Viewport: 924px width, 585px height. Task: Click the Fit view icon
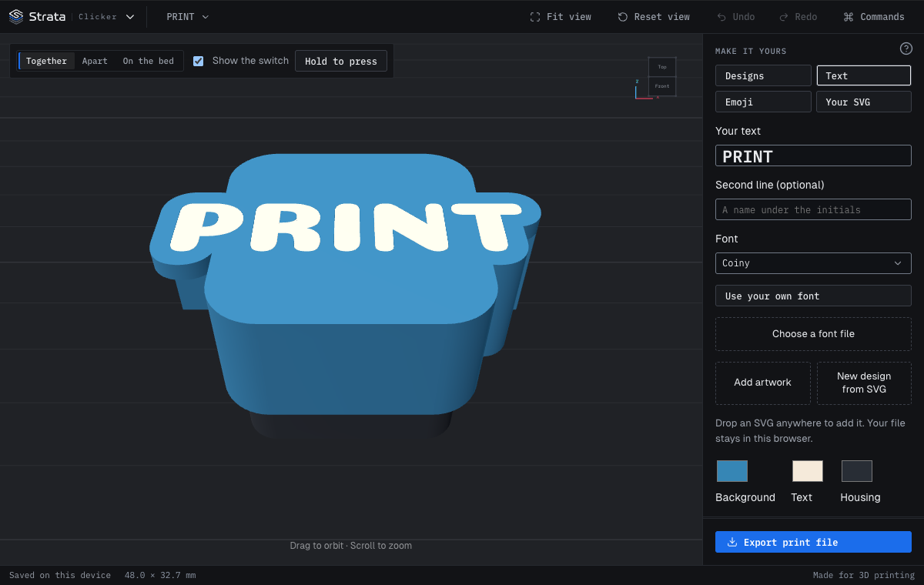(x=535, y=17)
